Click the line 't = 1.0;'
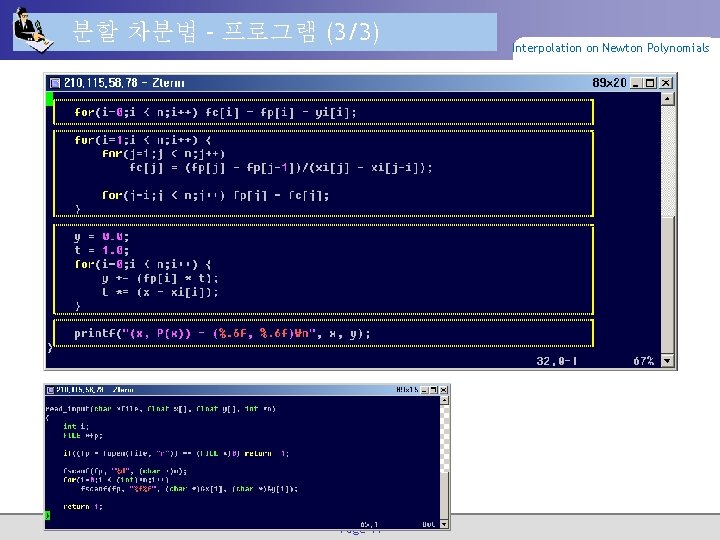The width and height of the screenshot is (720, 540). tap(101, 251)
